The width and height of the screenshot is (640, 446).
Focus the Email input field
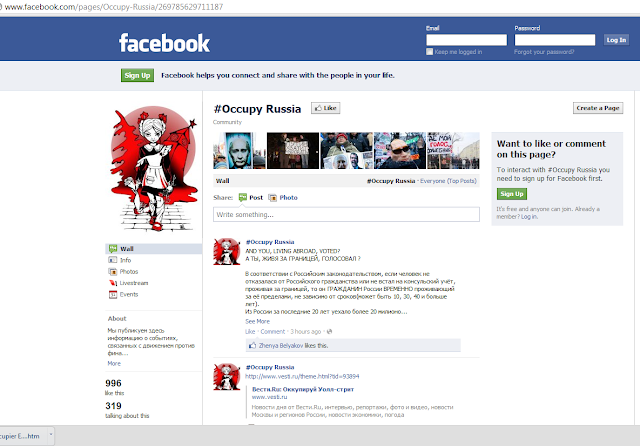pos(467,40)
